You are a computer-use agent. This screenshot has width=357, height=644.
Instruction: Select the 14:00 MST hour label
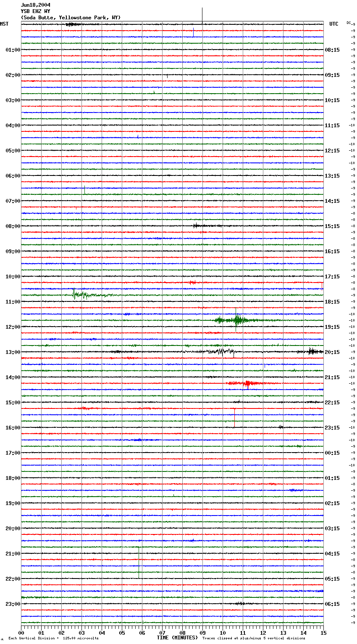tap(13, 377)
